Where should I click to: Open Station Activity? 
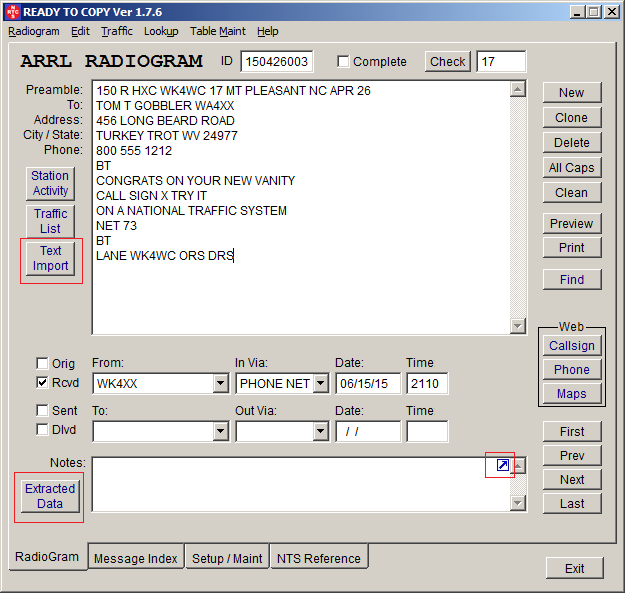click(x=50, y=183)
